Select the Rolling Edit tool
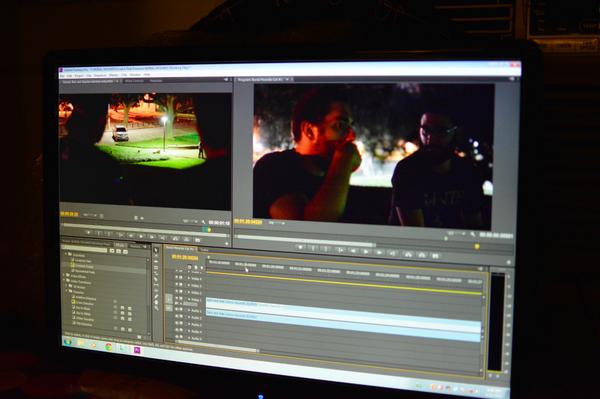The width and height of the screenshot is (600, 399). [x=156, y=268]
